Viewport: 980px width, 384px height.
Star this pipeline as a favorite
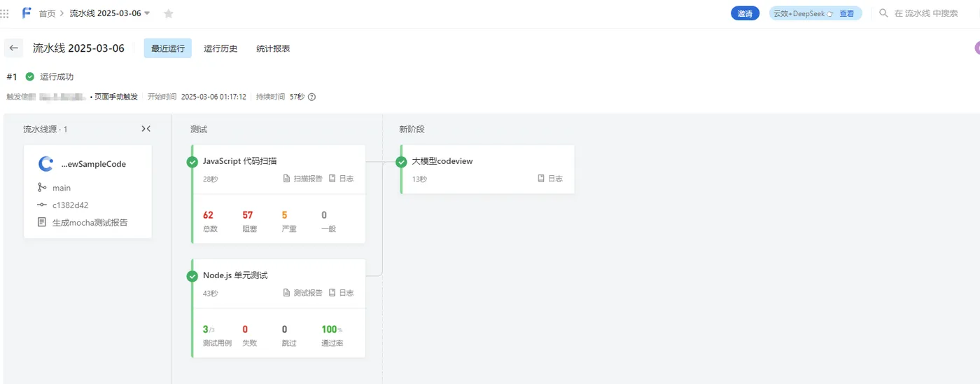tap(168, 14)
